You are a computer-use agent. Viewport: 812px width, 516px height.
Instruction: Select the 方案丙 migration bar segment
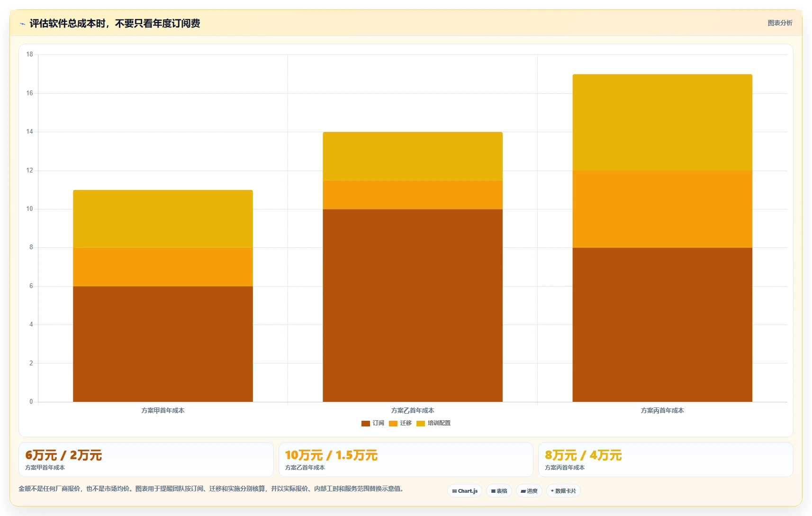[x=662, y=209]
